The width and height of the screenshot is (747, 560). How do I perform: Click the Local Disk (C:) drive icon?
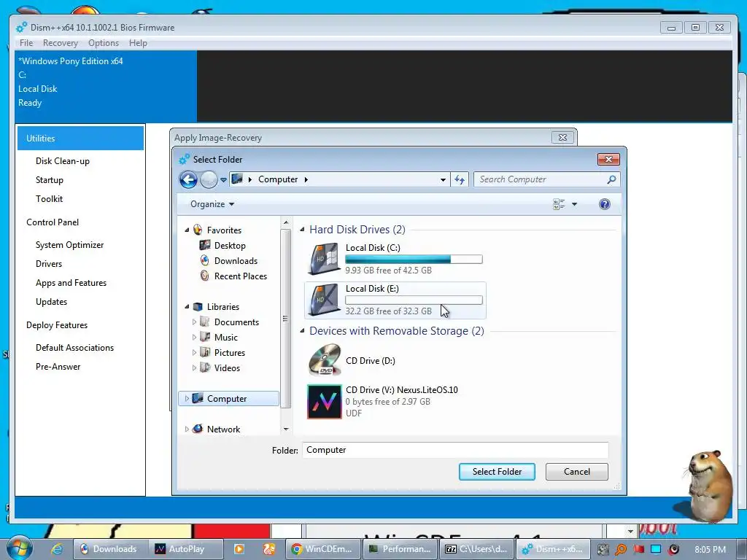325,259
